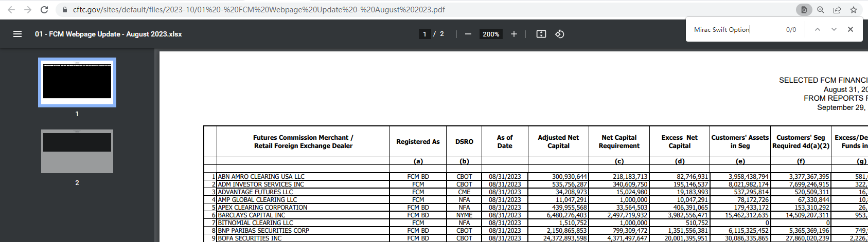This screenshot has width=868, height=242.
Task: Zoom out of the PDF
Action: pyautogui.click(x=468, y=34)
